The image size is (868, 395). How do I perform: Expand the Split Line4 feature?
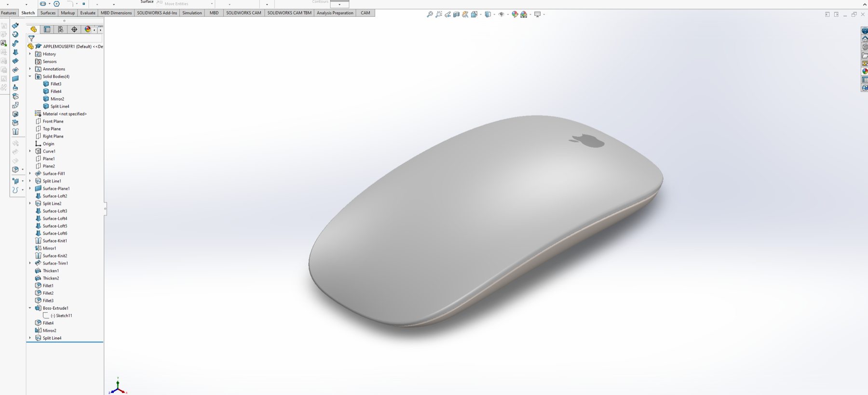click(x=30, y=338)
